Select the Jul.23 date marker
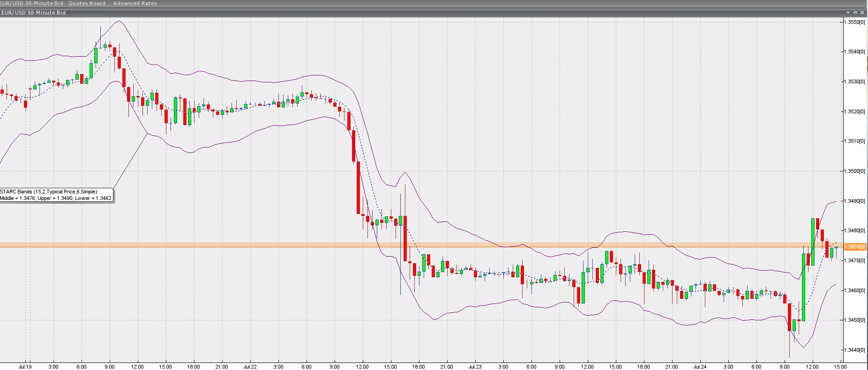 tap(475, 367)
